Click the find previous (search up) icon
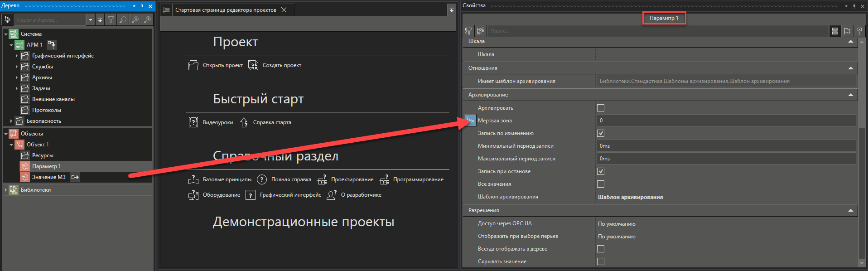The image size is (868, 271). tap(135, 19)
